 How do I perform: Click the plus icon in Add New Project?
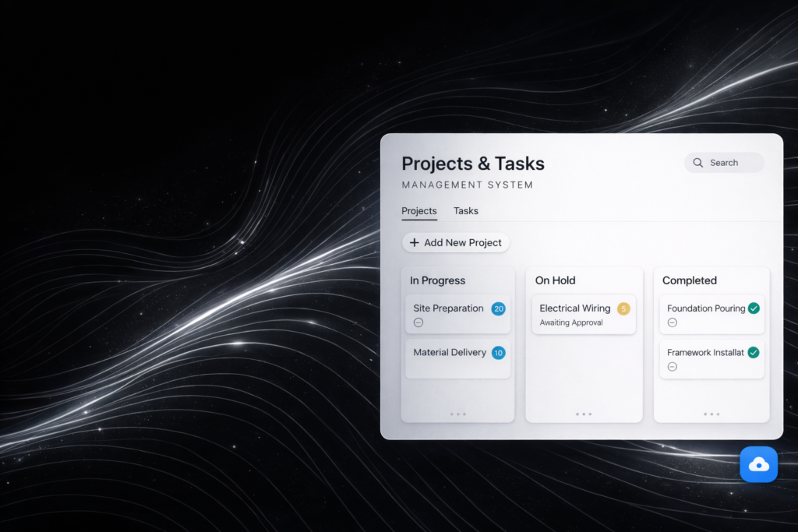click(x=415, y=242)
